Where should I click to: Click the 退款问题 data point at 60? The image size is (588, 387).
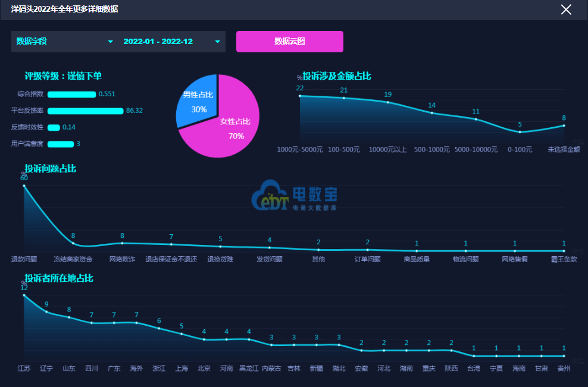(24, 186)
